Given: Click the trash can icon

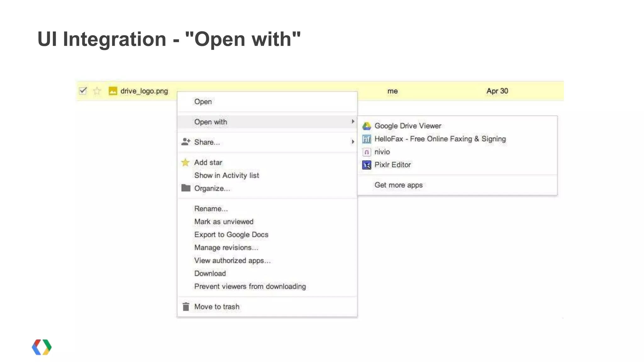Looking at the screenshot, I should tap(186, 306).
